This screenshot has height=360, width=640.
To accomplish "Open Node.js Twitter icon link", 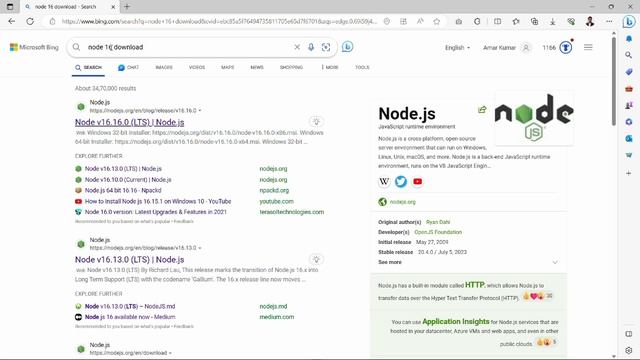I will [401, 182].
